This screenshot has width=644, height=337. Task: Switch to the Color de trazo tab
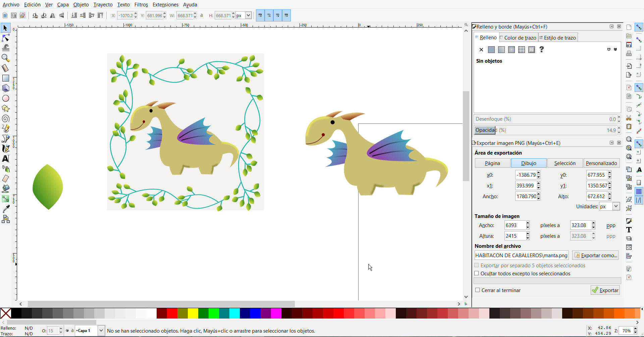pyautogui.click(x=518, y=38)
